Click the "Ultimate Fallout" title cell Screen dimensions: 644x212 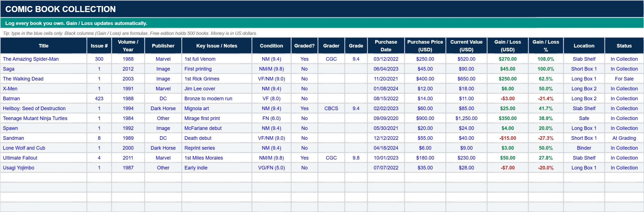tap(44, 158)
